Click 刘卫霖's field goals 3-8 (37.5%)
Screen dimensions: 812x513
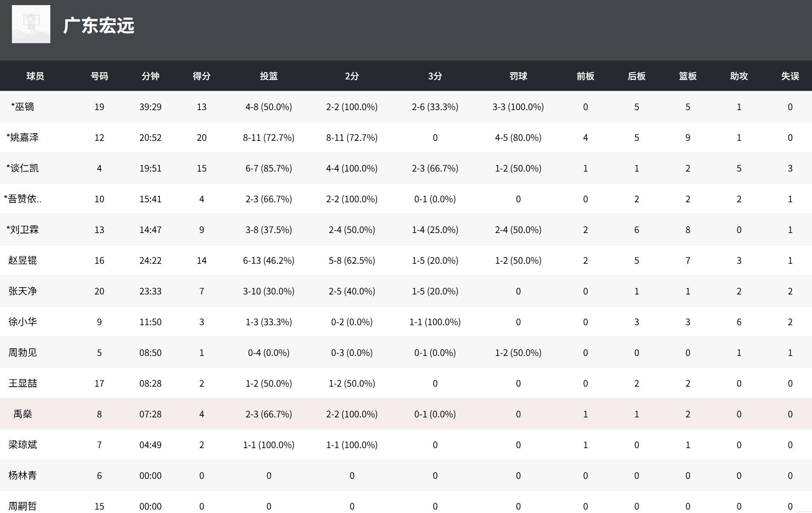click(x=269, y=230)
